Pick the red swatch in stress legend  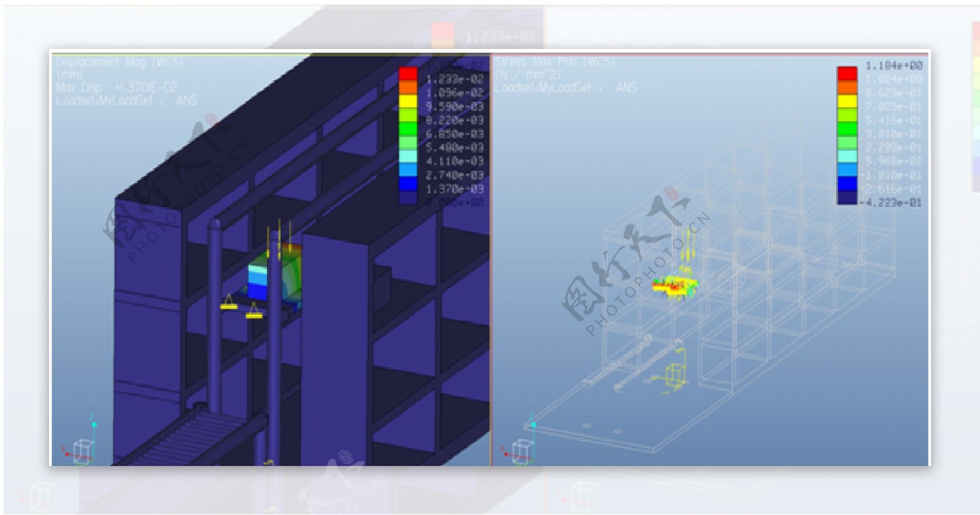pyautogui.click(x=847, y=73)
